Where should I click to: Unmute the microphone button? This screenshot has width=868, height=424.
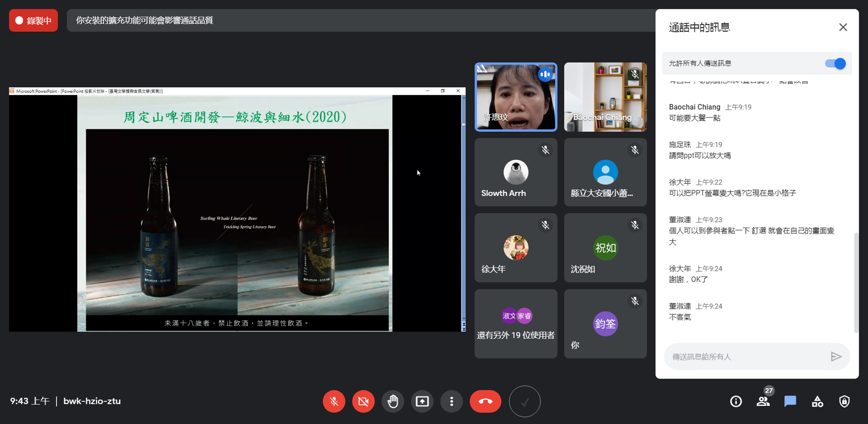pos(334,401)
